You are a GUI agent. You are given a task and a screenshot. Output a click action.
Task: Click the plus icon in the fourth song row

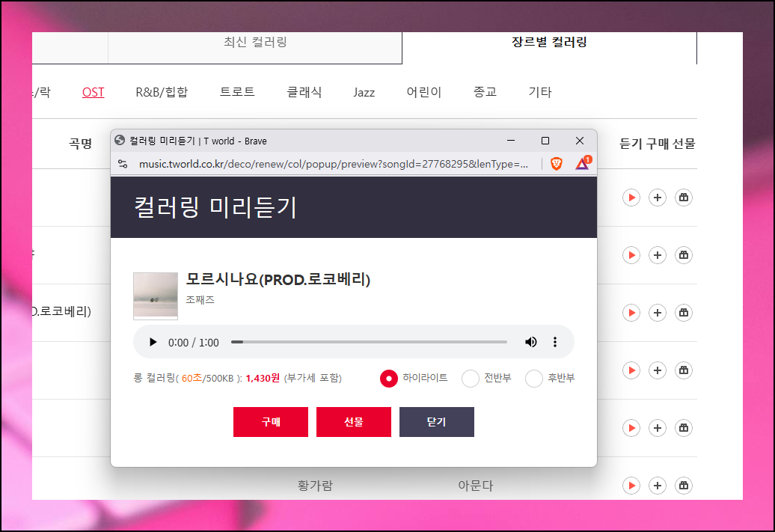(x=658, y=370)
